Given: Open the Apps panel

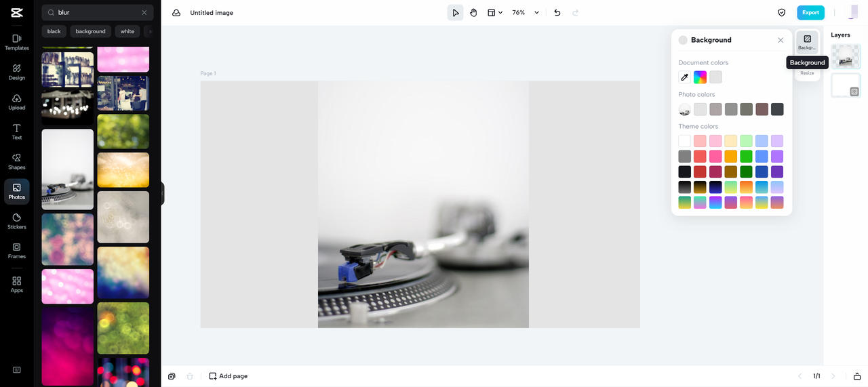Looking at the screenshot, I should [x=17, y=284].
